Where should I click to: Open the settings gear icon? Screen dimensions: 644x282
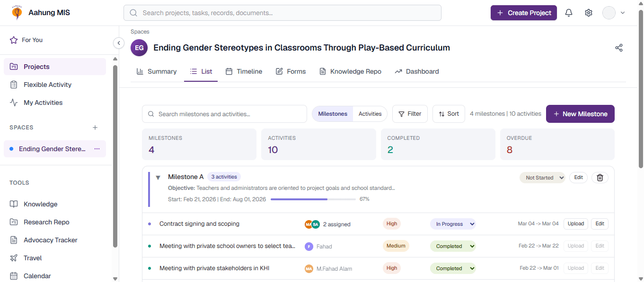point(589,13)
